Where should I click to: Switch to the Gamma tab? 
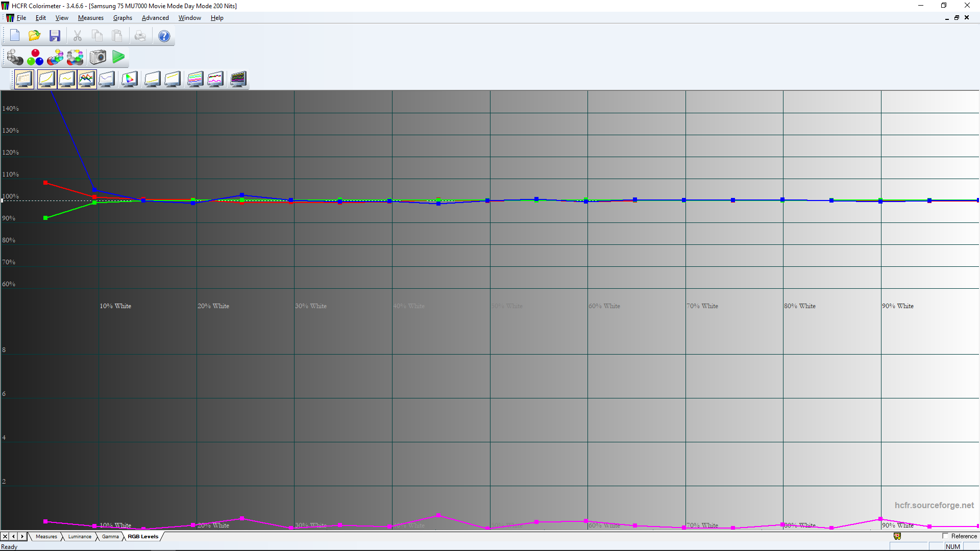point(110,537)
